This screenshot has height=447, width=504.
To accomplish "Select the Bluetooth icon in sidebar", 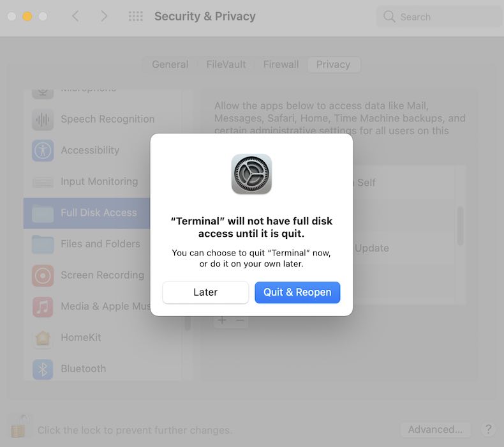I will (x=43, y=369).
